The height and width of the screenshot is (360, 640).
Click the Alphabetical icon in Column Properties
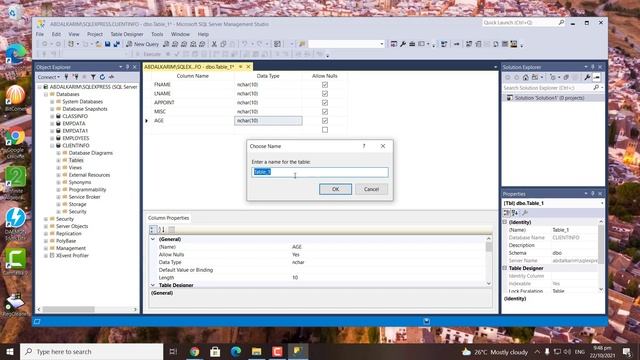(x=162, y=229)
